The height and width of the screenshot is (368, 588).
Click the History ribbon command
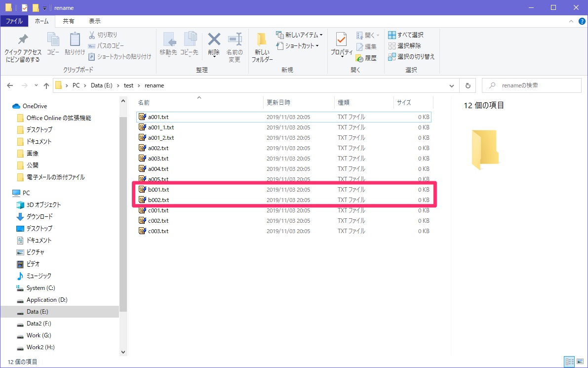366,58
